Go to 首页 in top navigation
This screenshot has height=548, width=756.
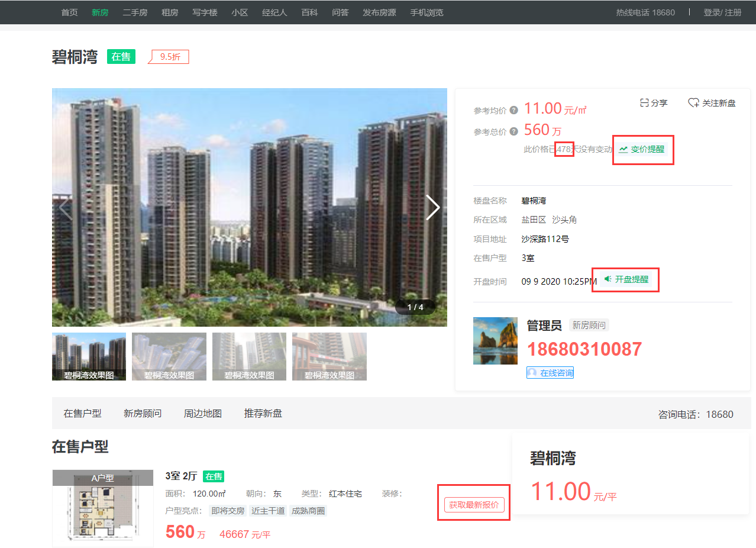tap(69, 12)
